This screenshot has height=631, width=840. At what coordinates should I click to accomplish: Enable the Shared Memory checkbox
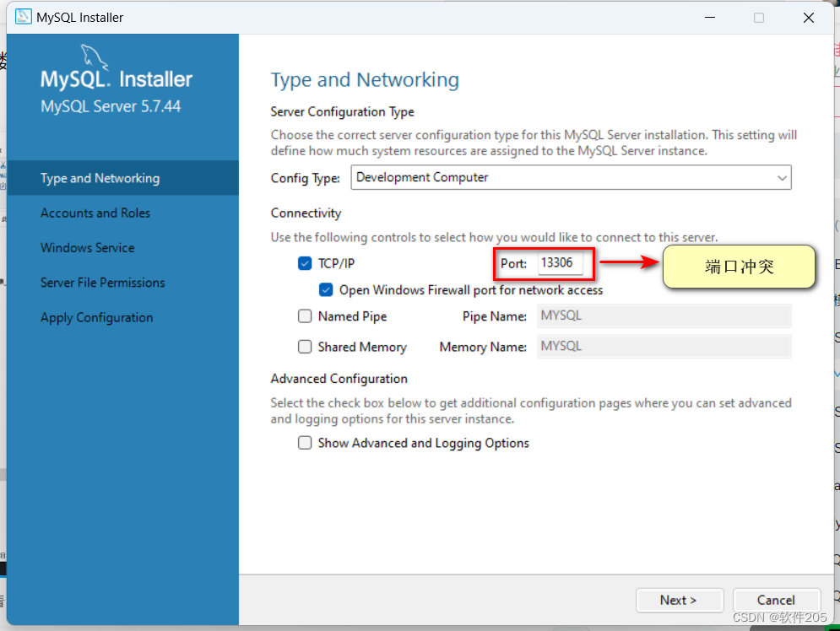(305, 347)
